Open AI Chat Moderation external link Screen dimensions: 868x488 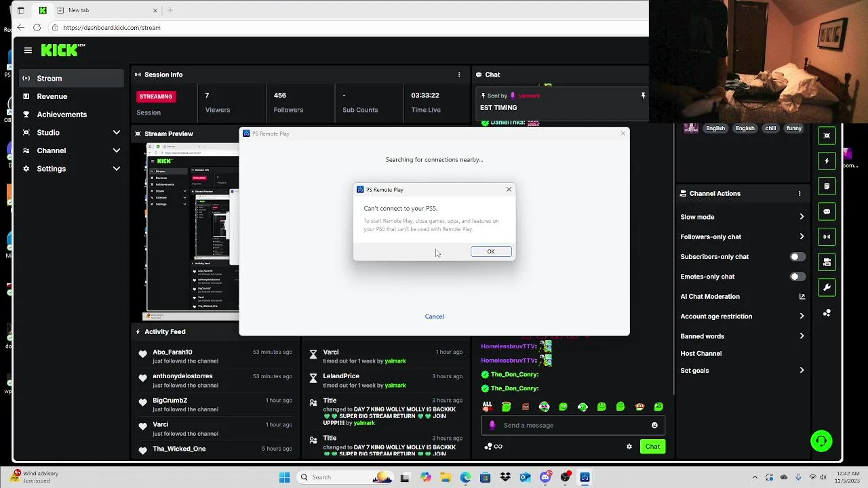pyautogui.click(x=802, y=296)
